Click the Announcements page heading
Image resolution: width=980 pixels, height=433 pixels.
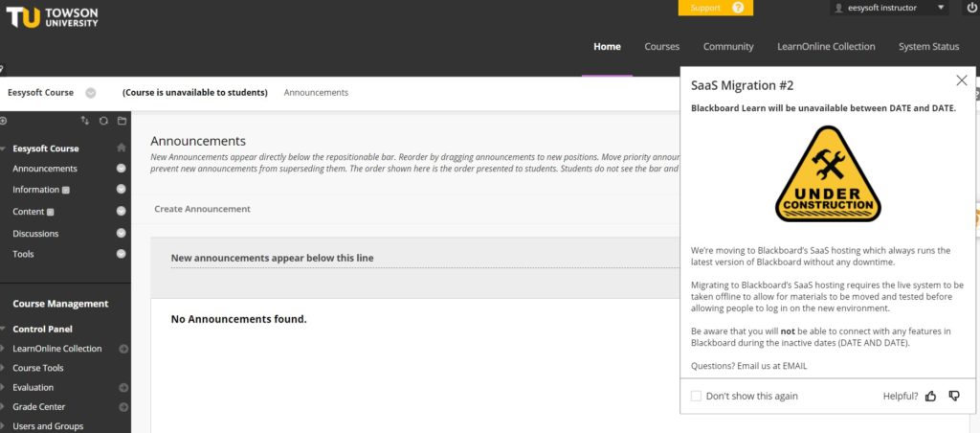coord(198,141)
